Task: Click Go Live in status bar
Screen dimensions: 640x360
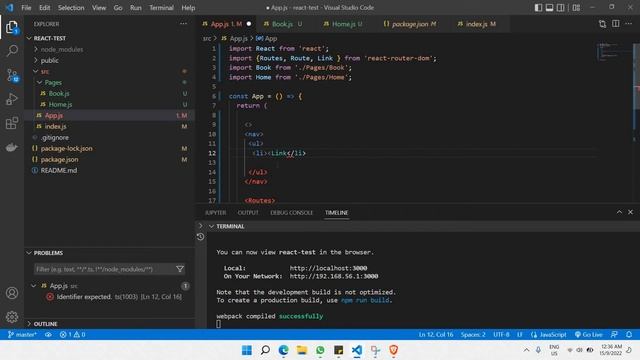Action: [x=588, y=334]
